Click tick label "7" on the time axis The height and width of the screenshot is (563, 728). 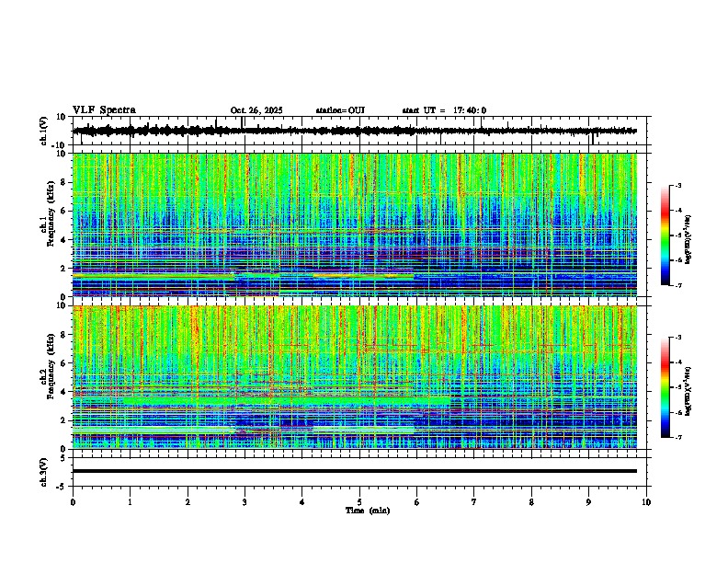(474, 502)
